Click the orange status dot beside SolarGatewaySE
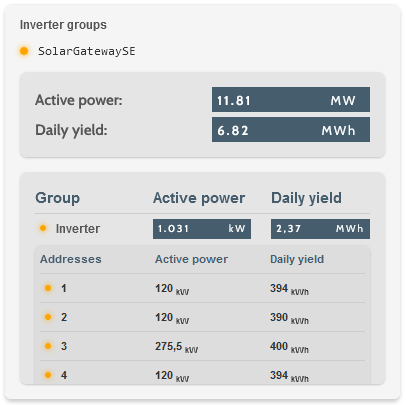Screen dimensions: 406x405 click(x=24, y=51)
